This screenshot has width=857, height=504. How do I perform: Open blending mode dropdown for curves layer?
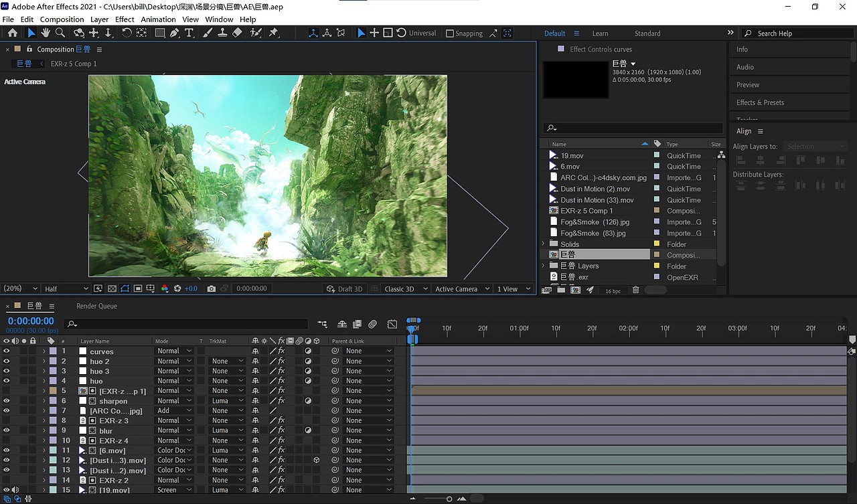tap(174, 351)
